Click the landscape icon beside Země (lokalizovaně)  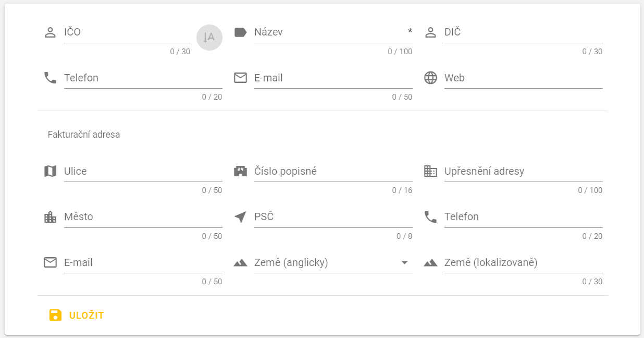point(430,263)
